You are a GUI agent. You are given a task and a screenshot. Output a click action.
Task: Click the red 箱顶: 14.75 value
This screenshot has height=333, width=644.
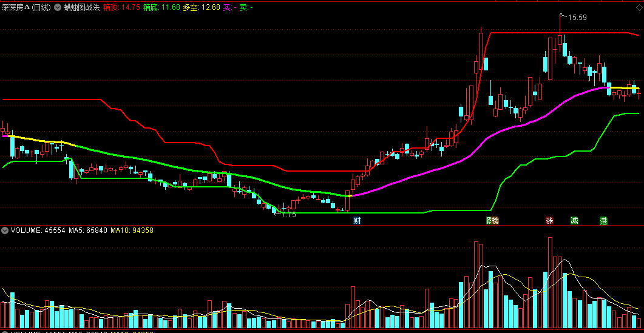click(121, 7)
